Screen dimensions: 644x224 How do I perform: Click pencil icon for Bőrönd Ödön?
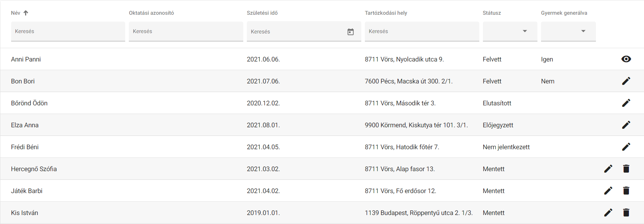pos(626,103)
